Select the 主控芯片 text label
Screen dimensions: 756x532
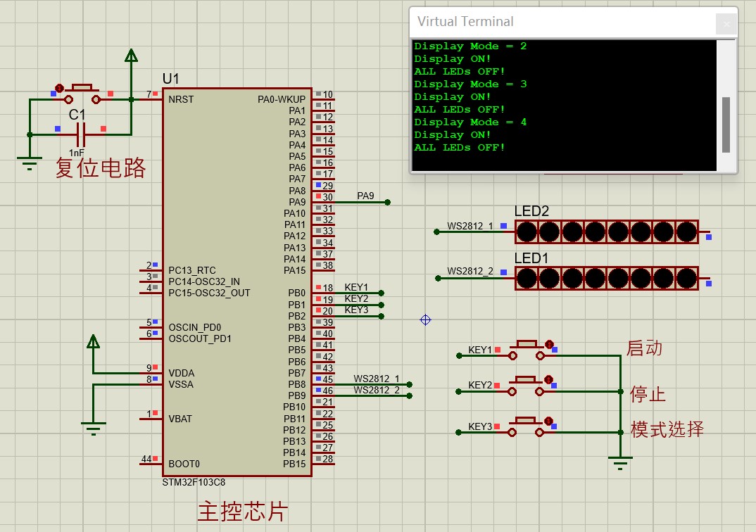coord(243,512)
